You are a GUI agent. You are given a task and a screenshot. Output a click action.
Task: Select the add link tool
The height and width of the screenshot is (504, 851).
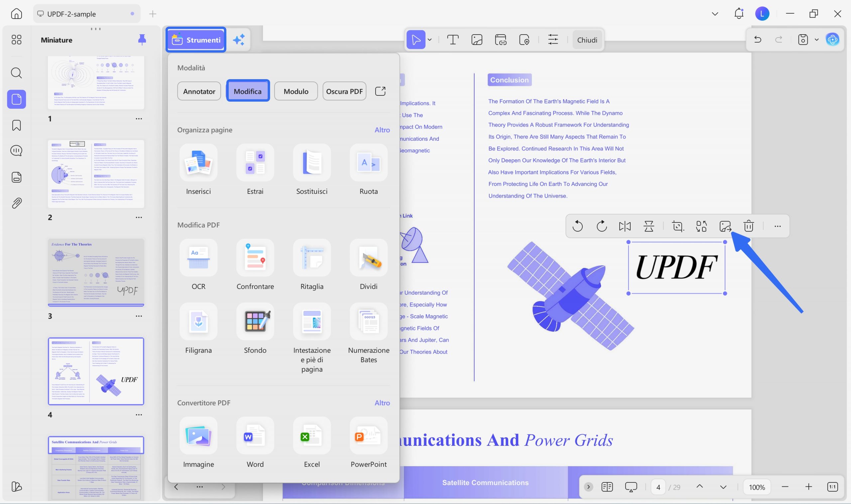(501, 40)
